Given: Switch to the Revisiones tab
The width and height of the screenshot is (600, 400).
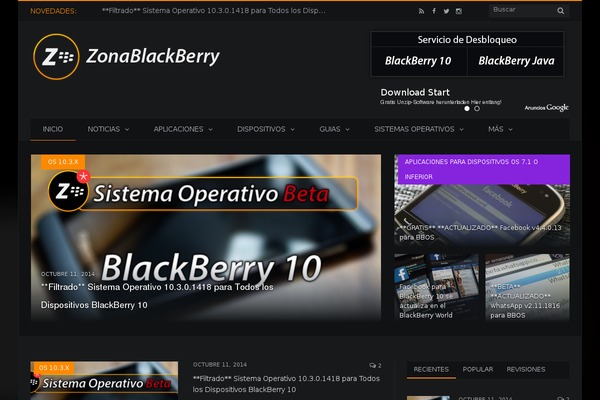Looking at the screenshot, I should coord(526,370).
